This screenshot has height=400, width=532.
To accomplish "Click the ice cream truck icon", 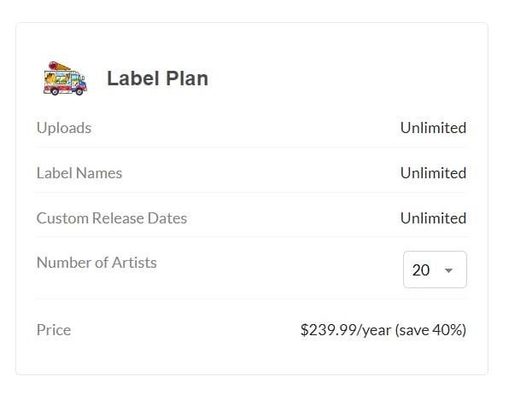I will (65, 78).
